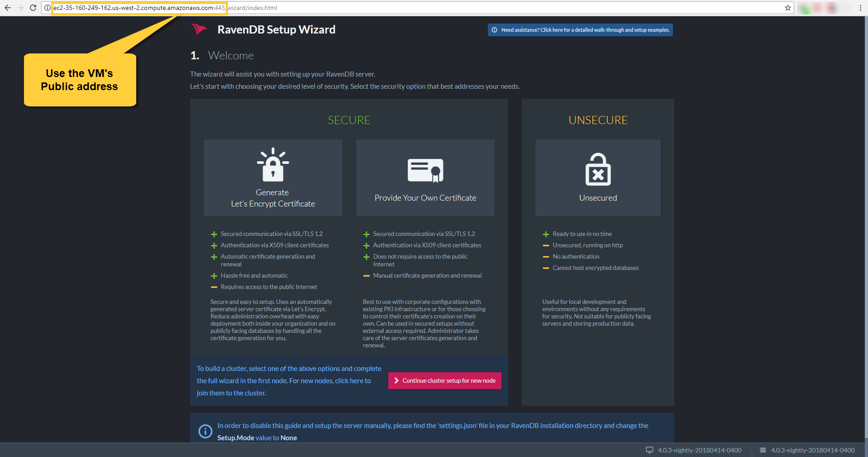Click the plus icon beside 'Hassle free and automatic'
The width and height of the screenshot is (868, 457).
point(214,276)
